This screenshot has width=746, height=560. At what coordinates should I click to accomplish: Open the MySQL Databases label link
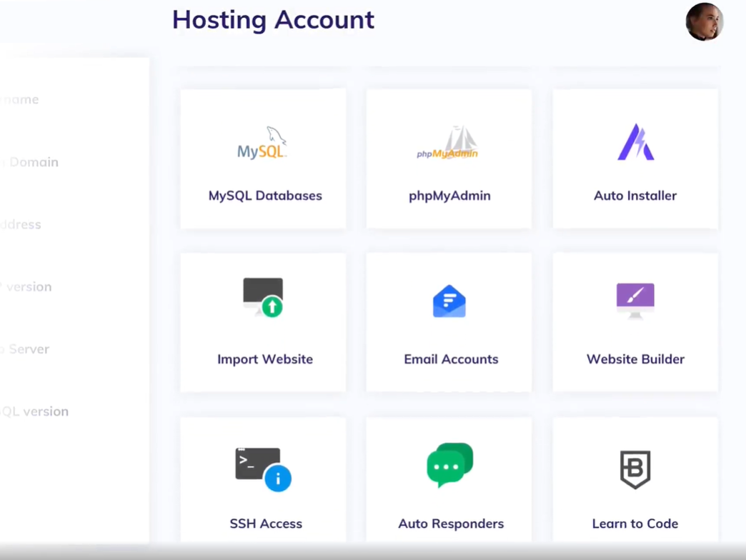pos(265,195)
